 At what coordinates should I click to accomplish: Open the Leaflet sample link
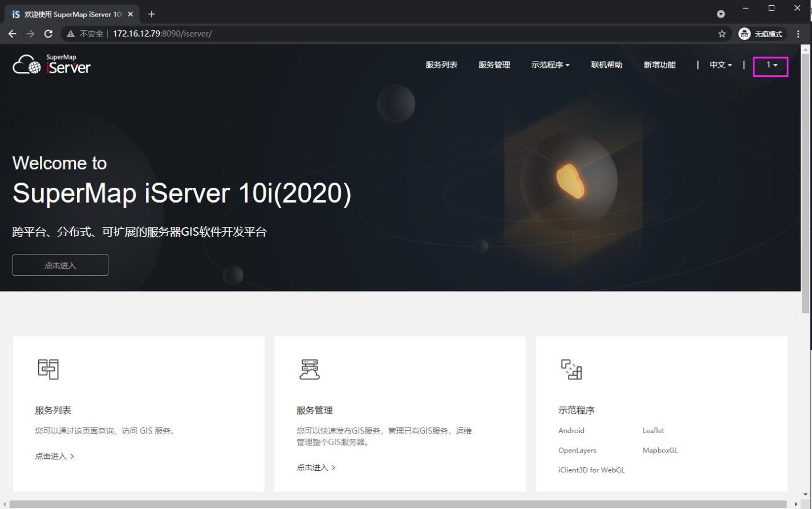653,430
